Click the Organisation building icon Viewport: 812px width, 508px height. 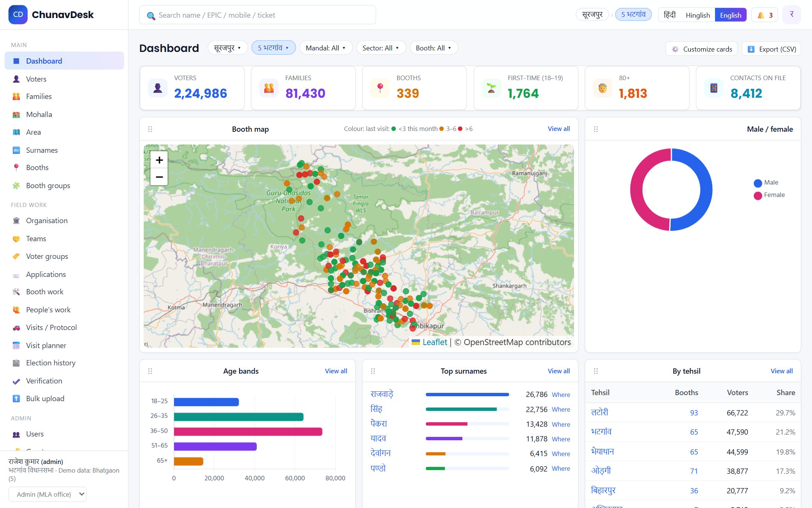point(16,221)
